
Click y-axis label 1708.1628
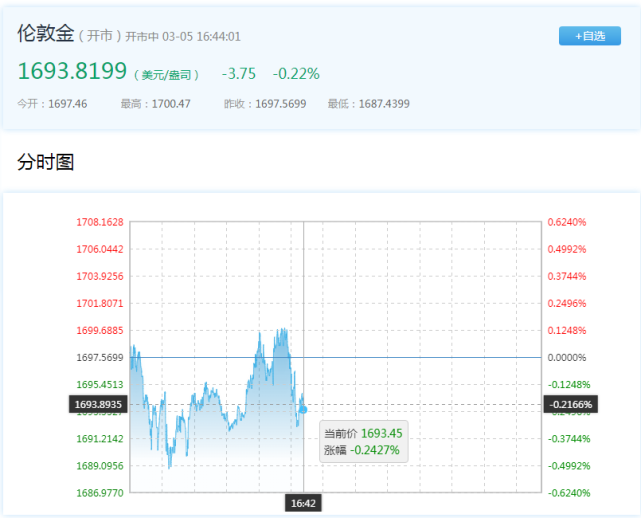100,222
